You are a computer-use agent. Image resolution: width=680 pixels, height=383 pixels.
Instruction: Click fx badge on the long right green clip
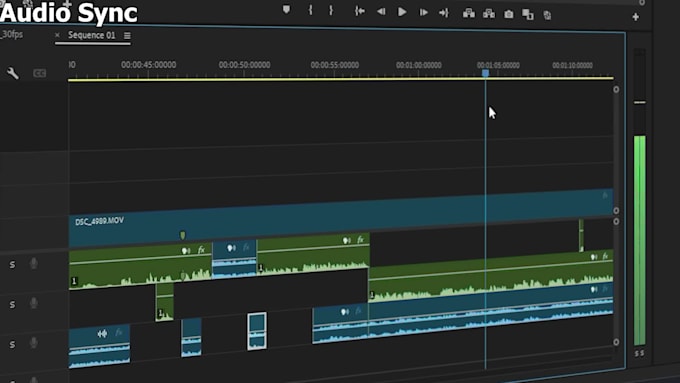tap(605, 256)
